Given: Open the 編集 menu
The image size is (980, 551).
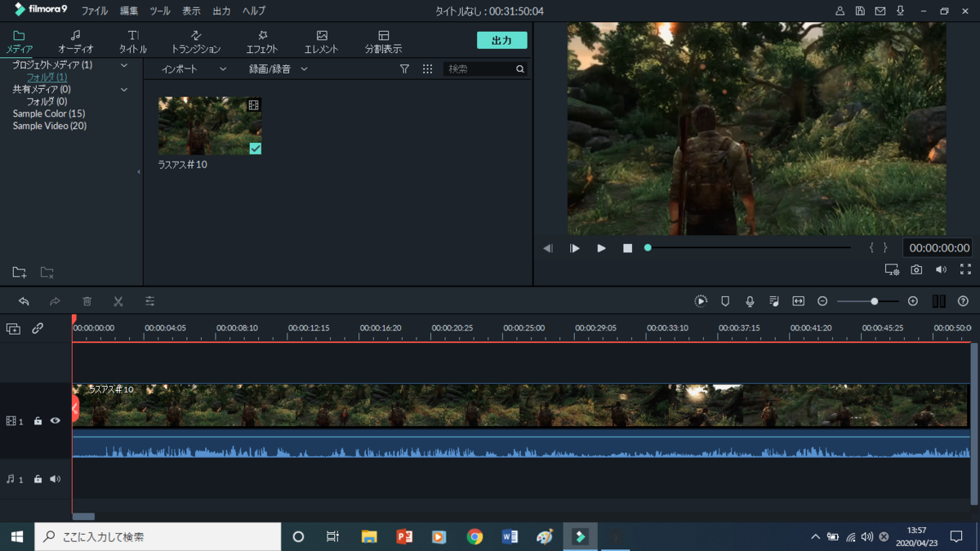Looking at the screenshot, I should (129, 11).
